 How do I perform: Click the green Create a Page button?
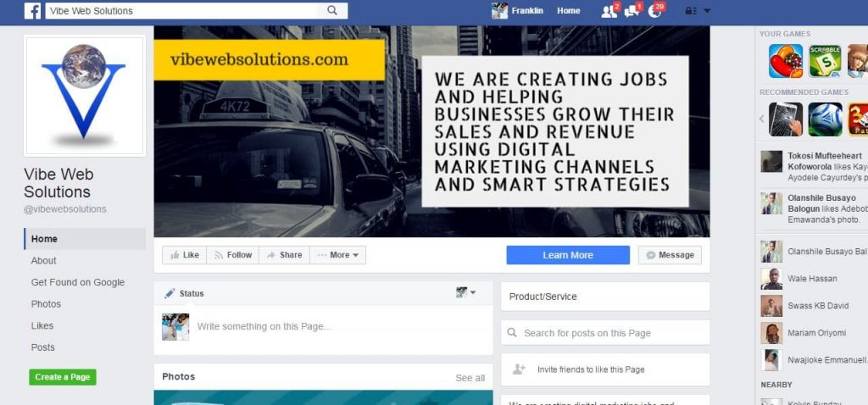63,377
